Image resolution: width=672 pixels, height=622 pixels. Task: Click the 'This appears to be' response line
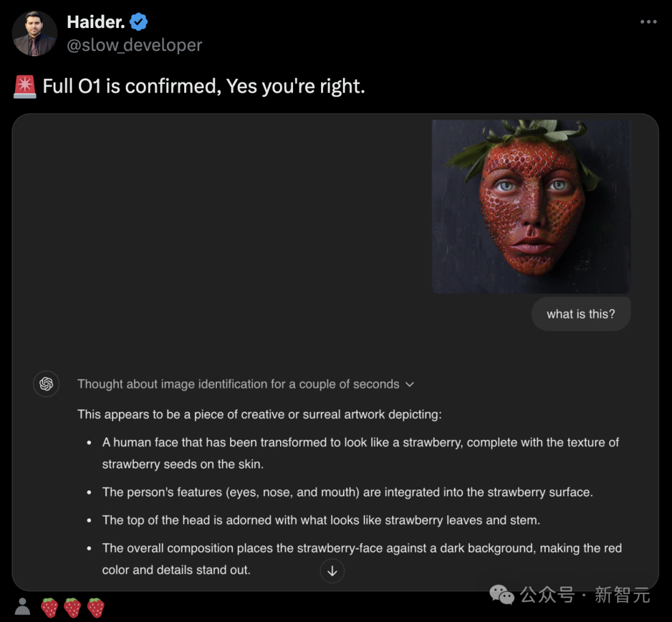tap(259, 415)
